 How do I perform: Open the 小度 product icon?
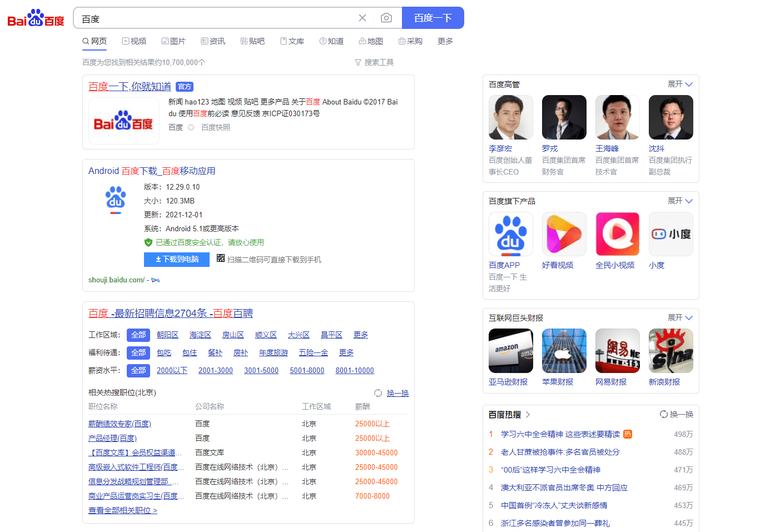[x=670, y=234]
